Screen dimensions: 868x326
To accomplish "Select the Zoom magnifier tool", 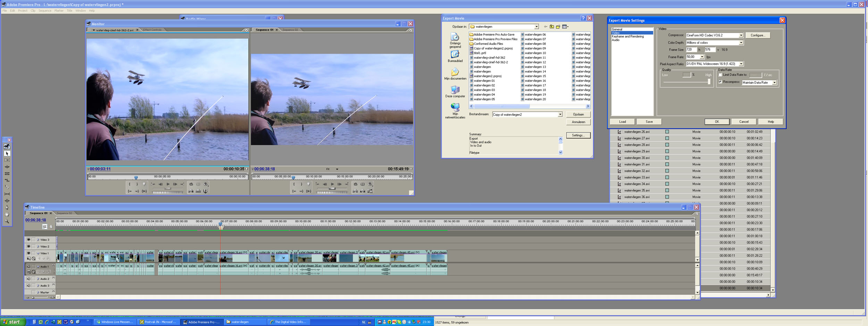I will coord(7,221).
